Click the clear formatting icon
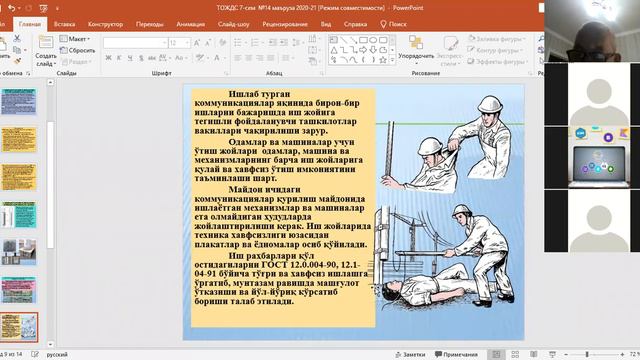The width and height of the screenshot is (640, 360). tap(222, 43)
